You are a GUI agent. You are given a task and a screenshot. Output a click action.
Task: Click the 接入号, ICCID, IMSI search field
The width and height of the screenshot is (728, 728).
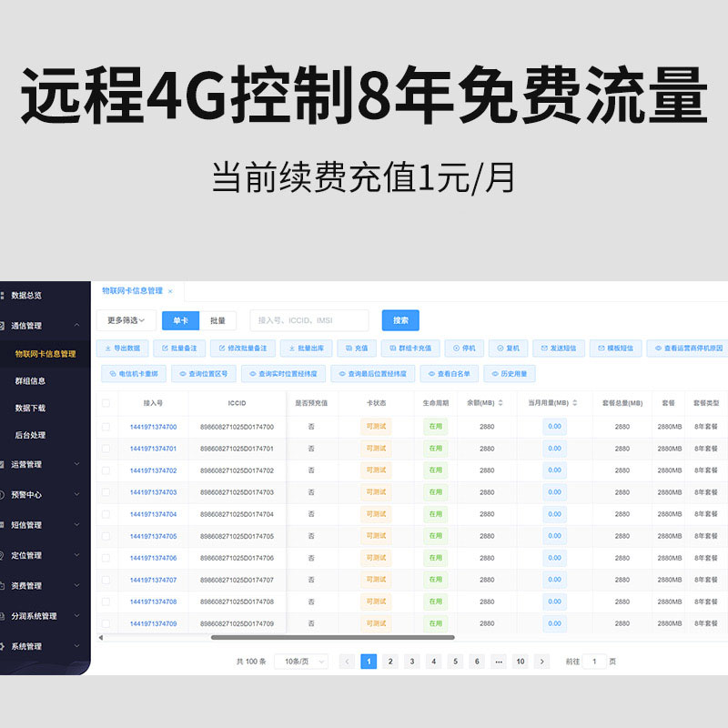(309, 320)
